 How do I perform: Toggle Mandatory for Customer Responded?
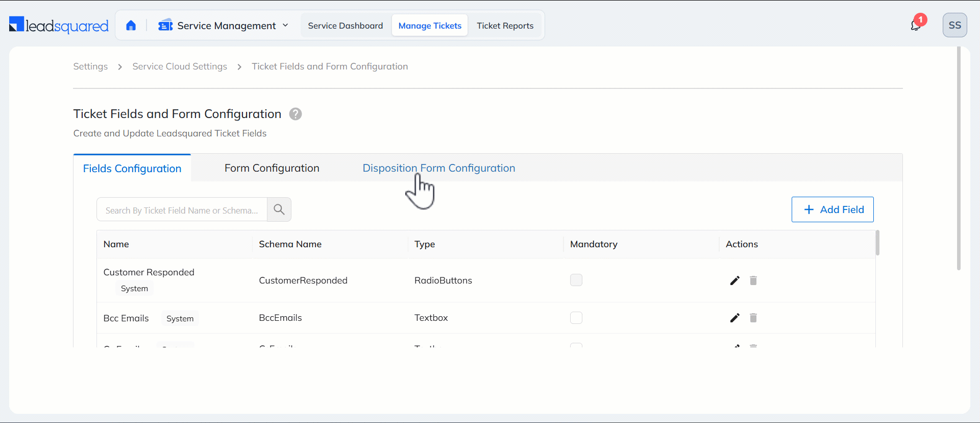coord(576,280)
